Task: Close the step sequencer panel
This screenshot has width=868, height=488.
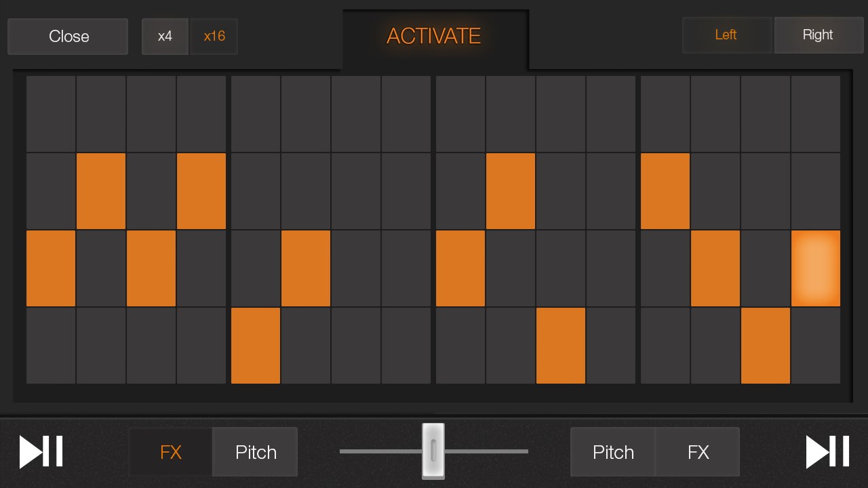Action: tap(68, 37)
